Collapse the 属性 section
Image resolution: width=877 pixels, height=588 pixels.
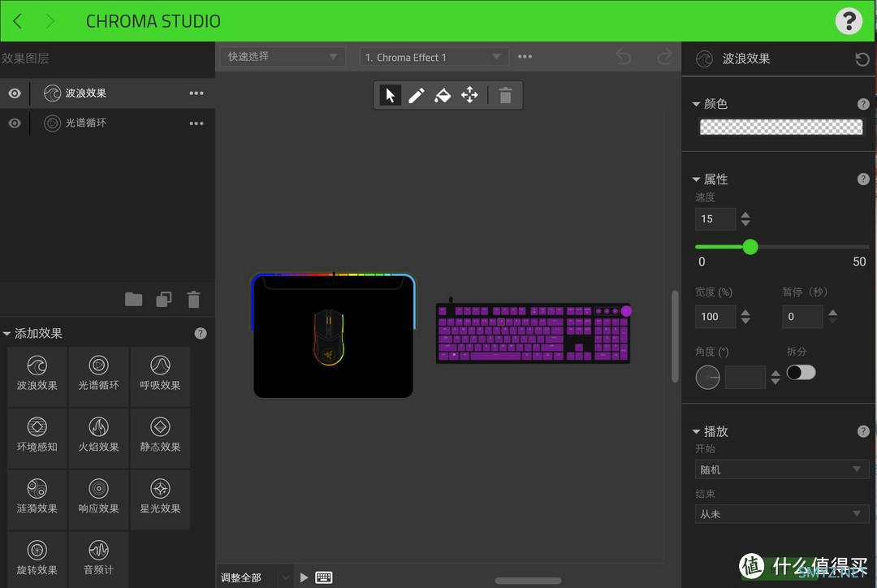click(697, 179)
